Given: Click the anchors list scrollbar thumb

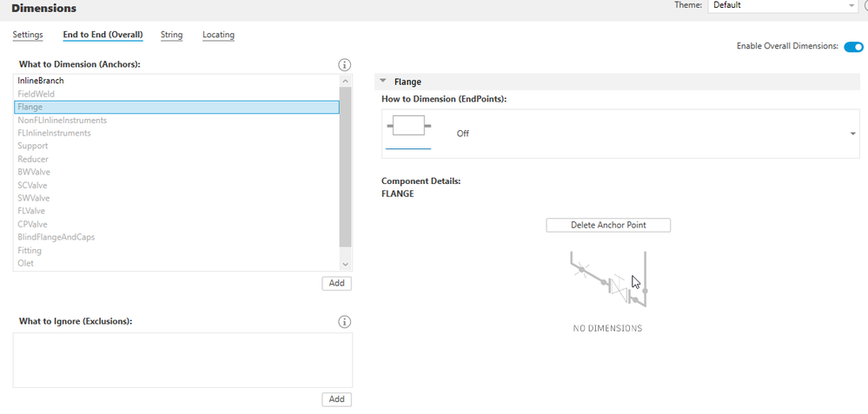Looking at the screenshot, I should point(346,167).
